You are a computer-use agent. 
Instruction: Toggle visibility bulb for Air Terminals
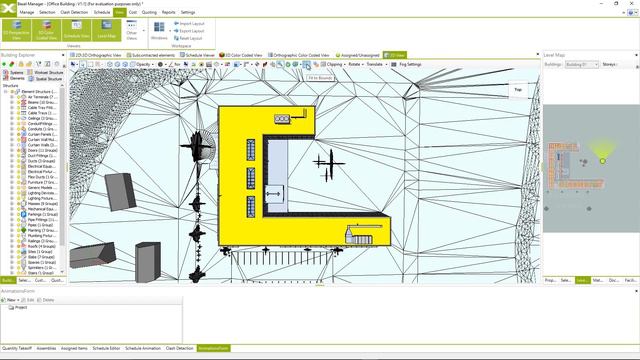(18, 97)
